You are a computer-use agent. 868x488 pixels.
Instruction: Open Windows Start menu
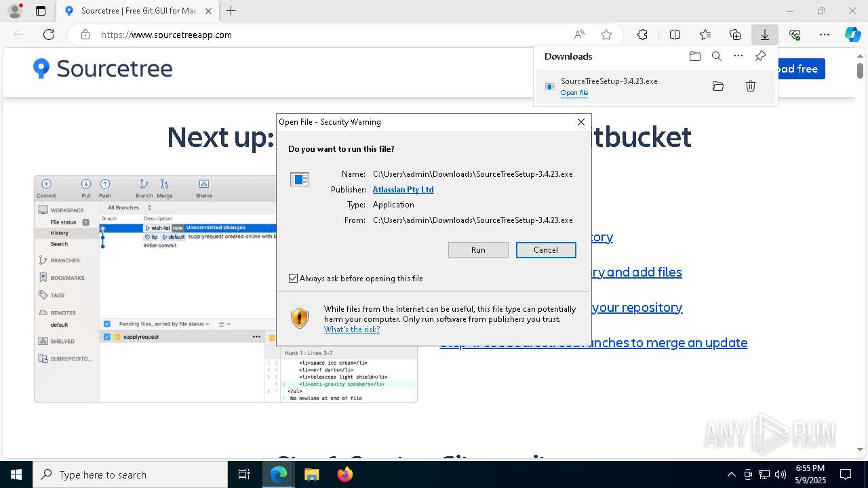pyautogui.click(x=16, y=474)
